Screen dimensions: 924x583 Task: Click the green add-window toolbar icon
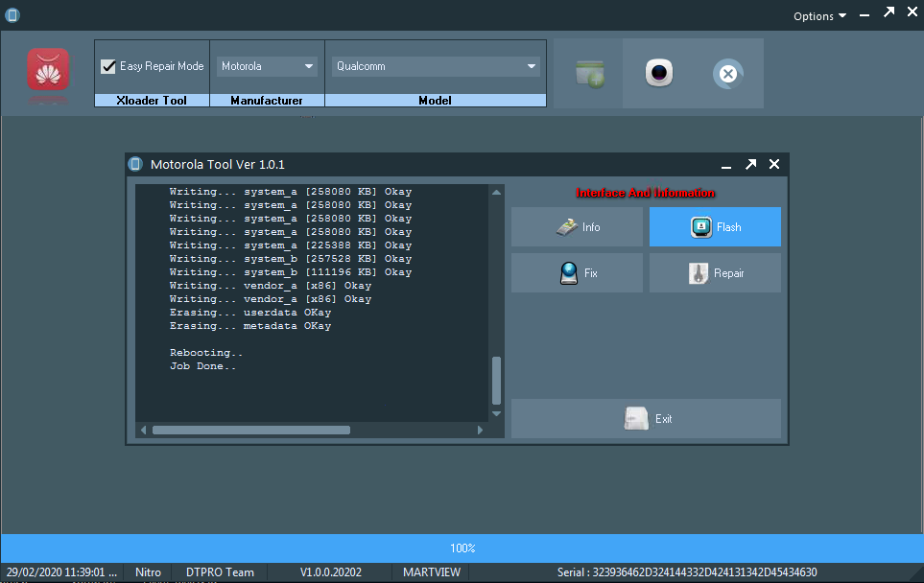coord(590,74)
